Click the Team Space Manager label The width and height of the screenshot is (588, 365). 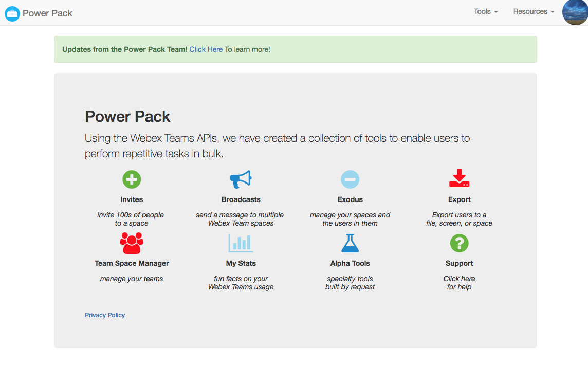pos(132,263)
